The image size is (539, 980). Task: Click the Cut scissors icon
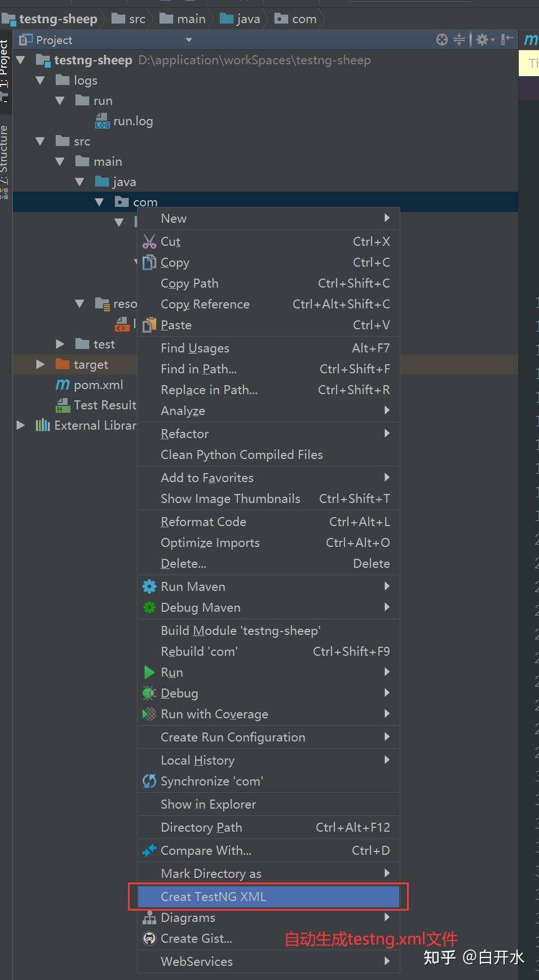(x=149, y=241)
